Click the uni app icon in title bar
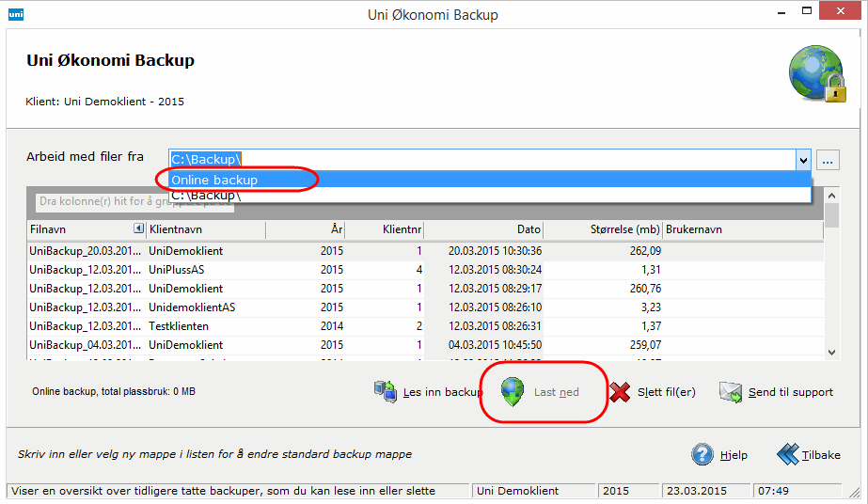Screen dimensions: 868x504 (14, 14)
